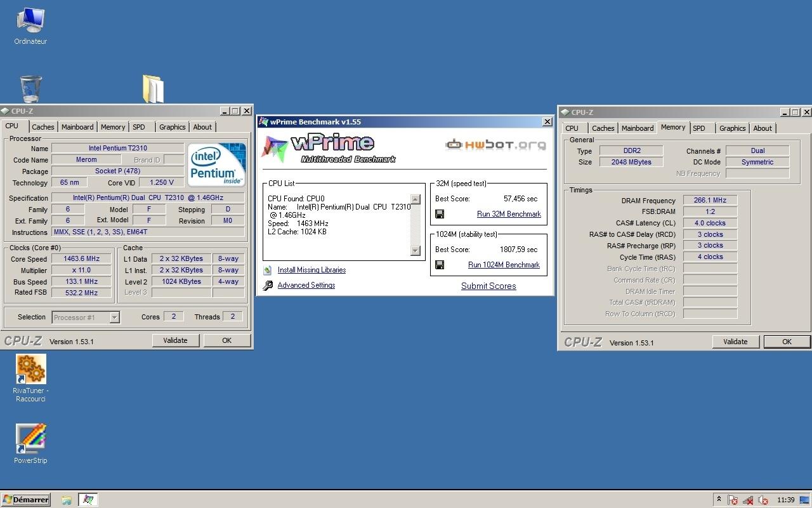Open Advanced Settings link
Image resolution: width=812 pixels, height=508 pixels.
306,285
